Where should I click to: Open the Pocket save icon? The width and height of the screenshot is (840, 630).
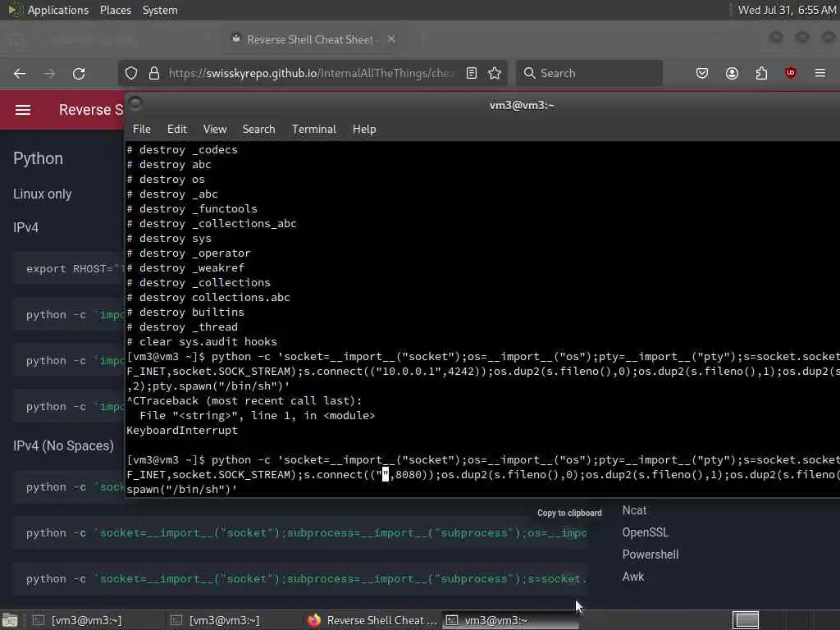pos(702,73)
